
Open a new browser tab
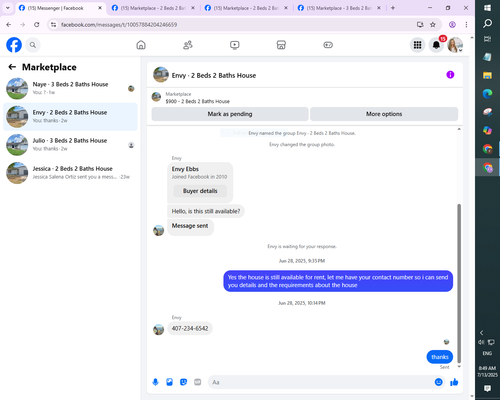393,8
